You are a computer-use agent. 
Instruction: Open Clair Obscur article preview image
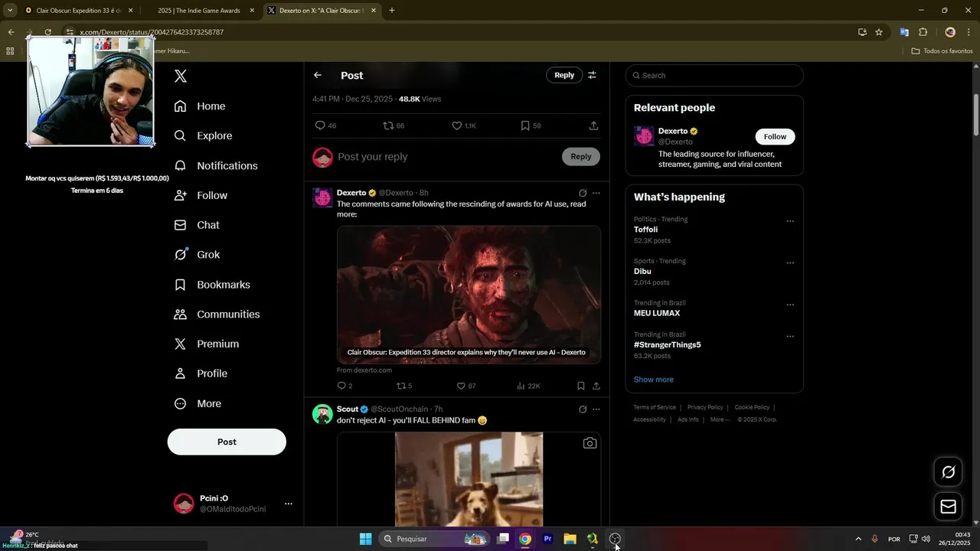click(469, 294)
